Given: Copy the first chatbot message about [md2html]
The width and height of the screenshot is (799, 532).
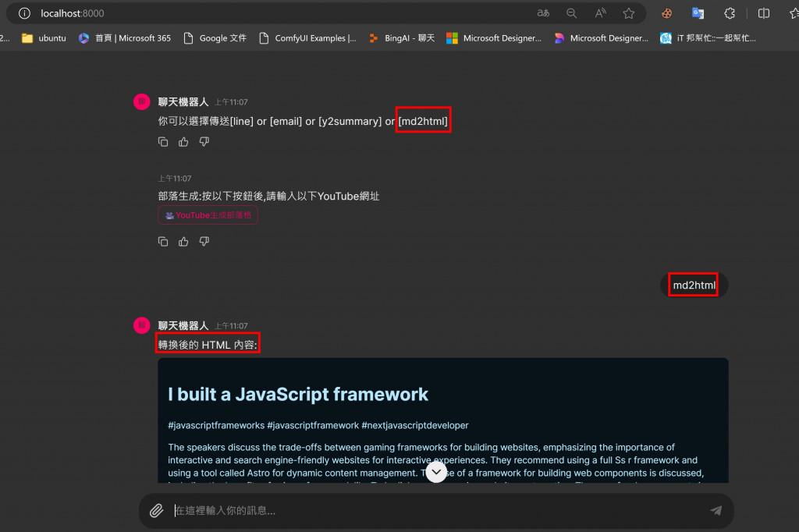Looking at the screenshot, I should click(163, 142).
